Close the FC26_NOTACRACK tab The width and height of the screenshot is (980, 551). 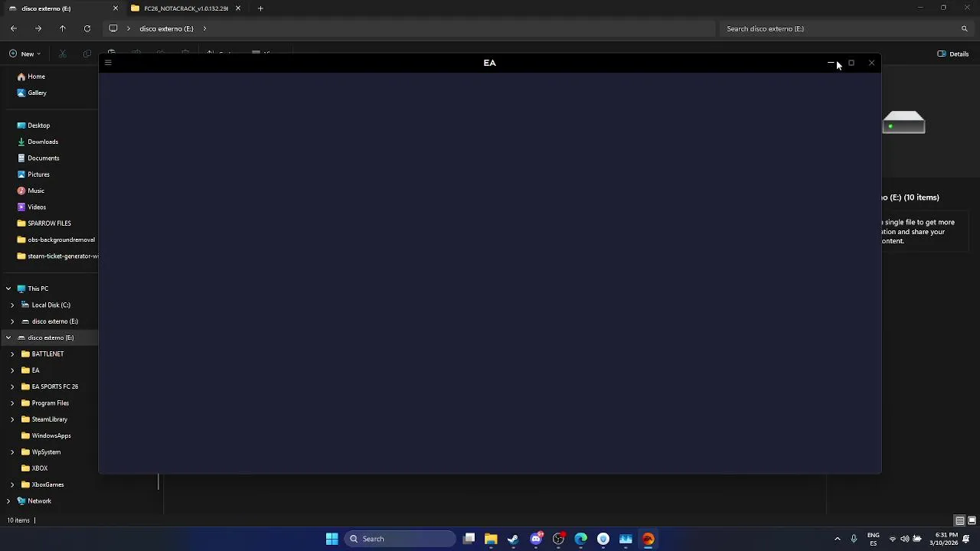click(x=238, y=8)
